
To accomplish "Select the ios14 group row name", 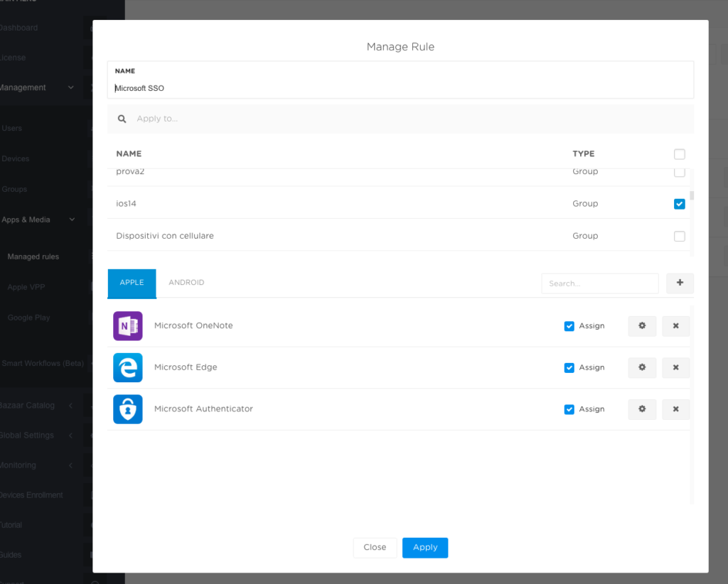I will [x=126, y=204].
